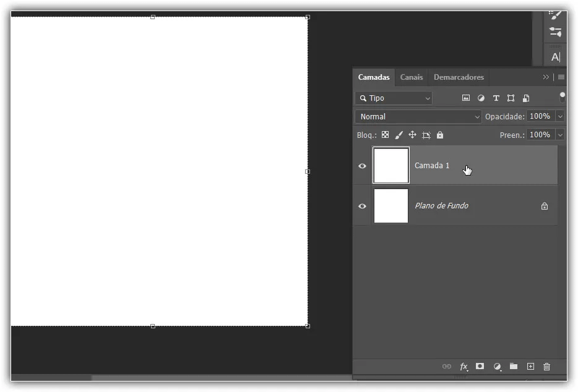
Task: Click the Preen. 100% field
Action: pyautogui.click(x=541, y=135)
